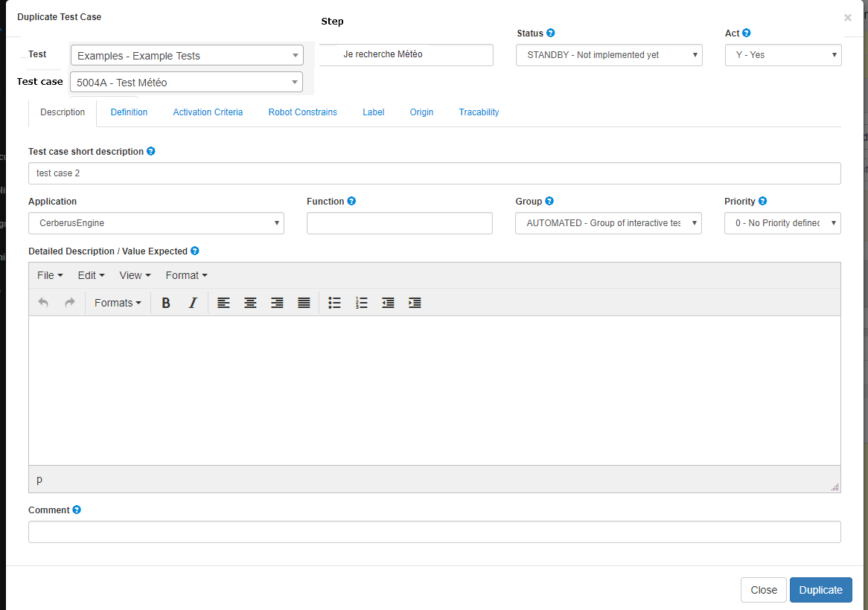The width and height of the screenshot is (868, 610).
Task: Switch to the Definition tab
Action: [x=129, y=112]
